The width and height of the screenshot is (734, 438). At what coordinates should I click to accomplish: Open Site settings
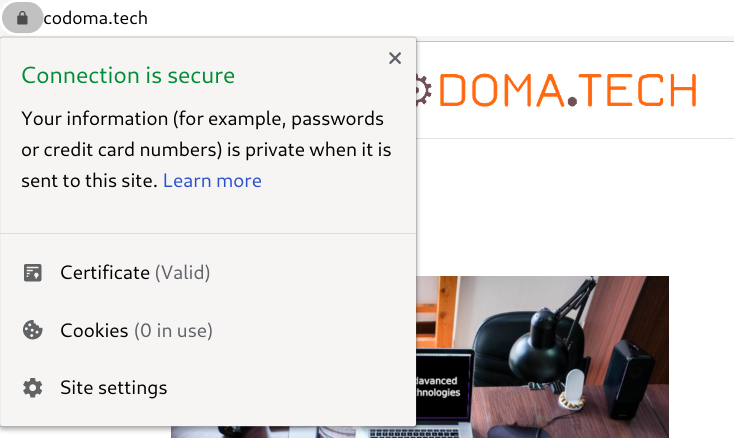click(208, 388)
